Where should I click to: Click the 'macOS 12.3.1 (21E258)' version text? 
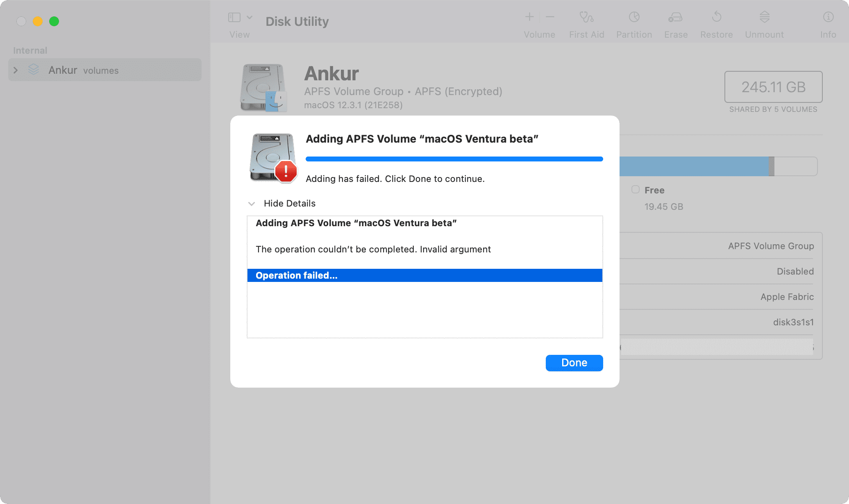click(353, 105)
